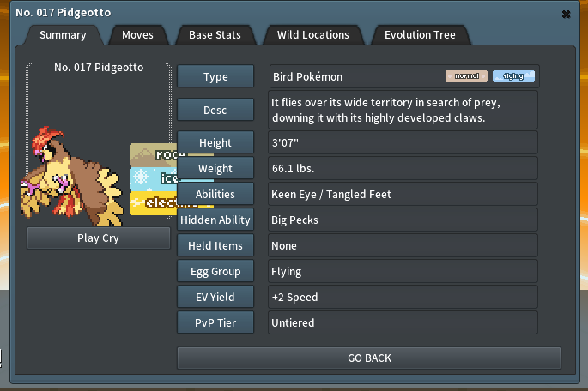Click the rock weakness type icon
This screenshot has width=588, height=391.
click(154, 154)
